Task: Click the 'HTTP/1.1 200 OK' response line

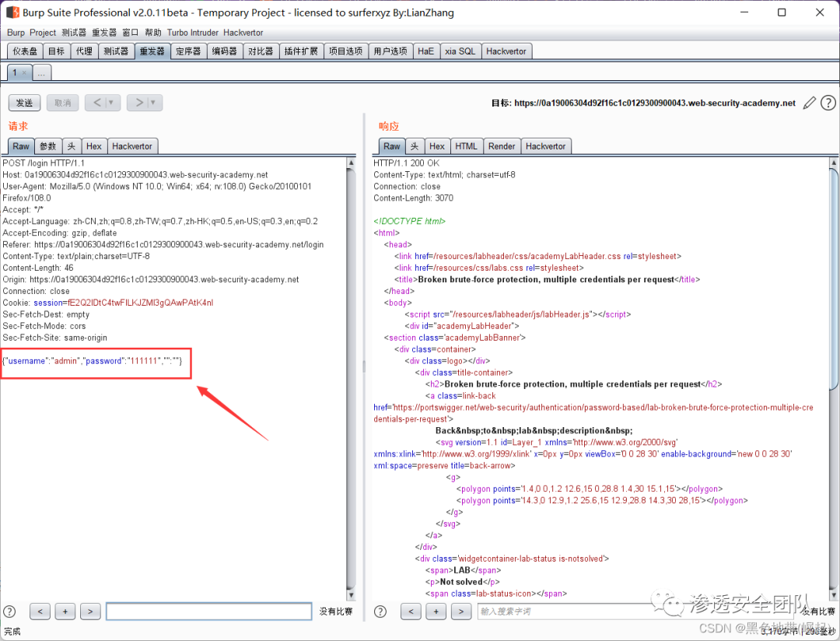Action: pos(407,163)
